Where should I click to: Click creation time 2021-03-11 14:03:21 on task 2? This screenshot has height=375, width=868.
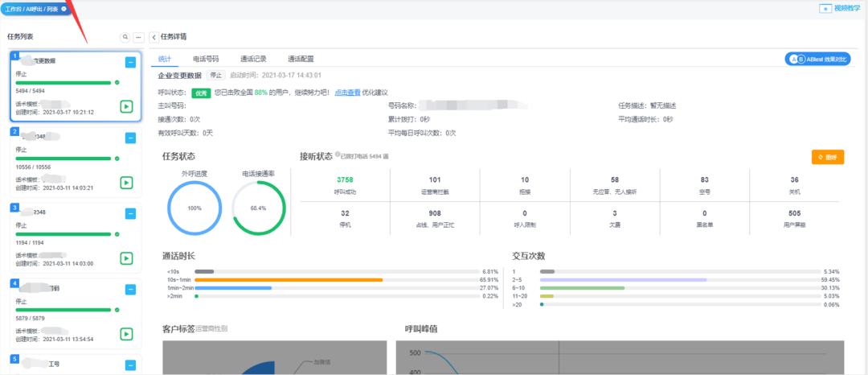[x=55, y=187]
